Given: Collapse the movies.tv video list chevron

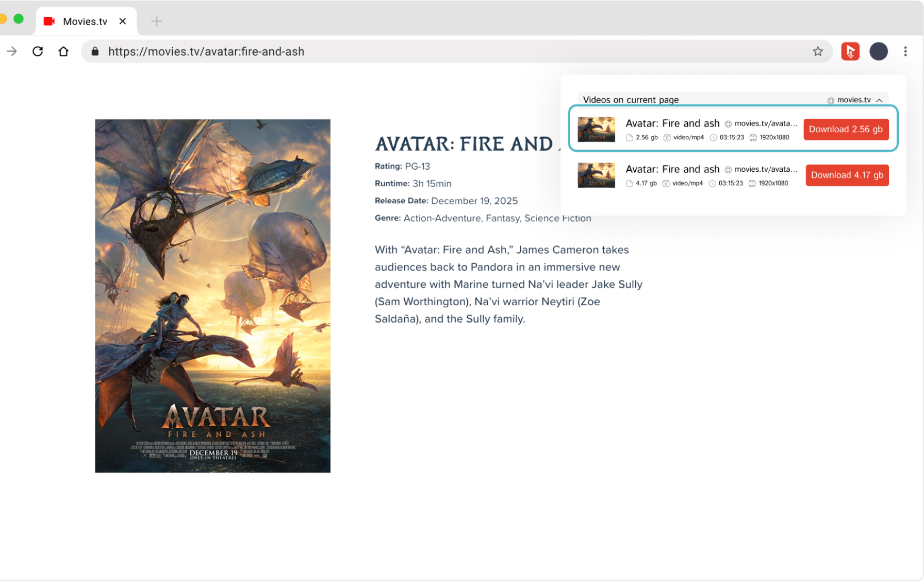Looking at the screenshot, I should tap(879, 100).
